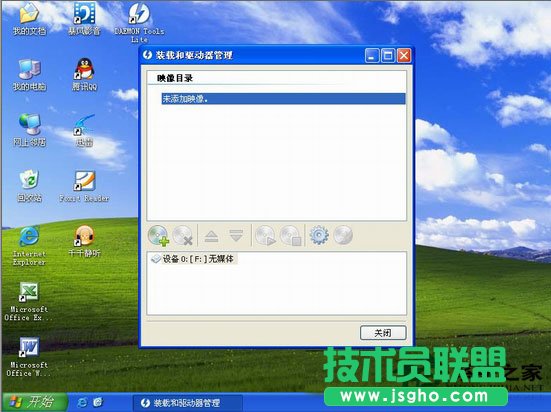551x412 pixels.
Task: Click the grey disc icon after the gear
Action: click(x=343, y=235)
